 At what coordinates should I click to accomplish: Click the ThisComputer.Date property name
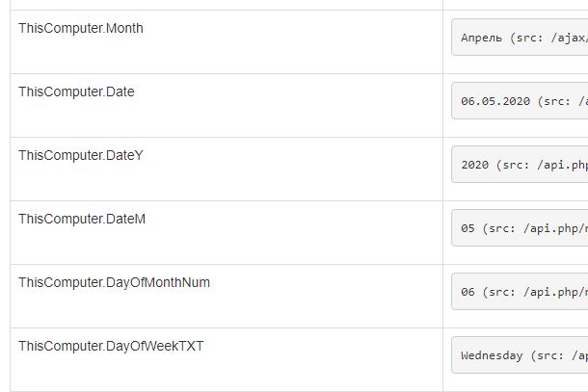(76, 91)
